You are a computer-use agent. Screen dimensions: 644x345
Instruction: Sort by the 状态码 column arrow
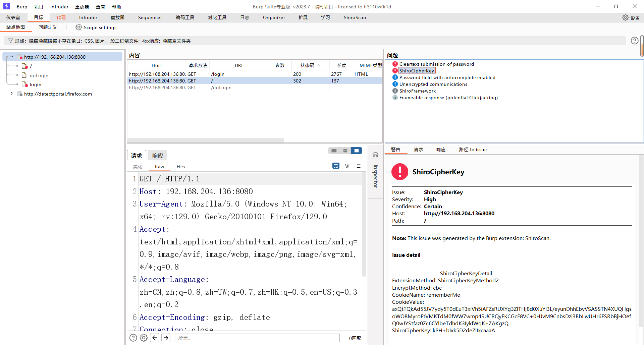(319, 65)
